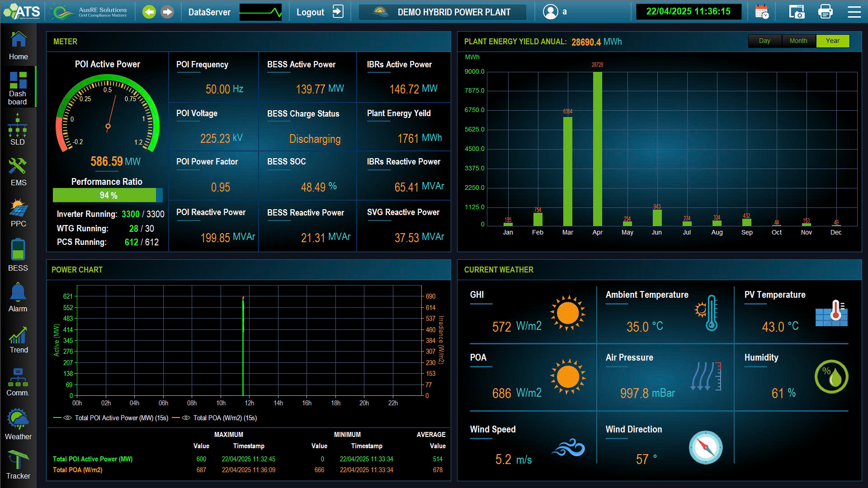The height and width of the screenshot is (488, 868).
Task: Open the Home page from sidebar
Action: tap(18, 45)
